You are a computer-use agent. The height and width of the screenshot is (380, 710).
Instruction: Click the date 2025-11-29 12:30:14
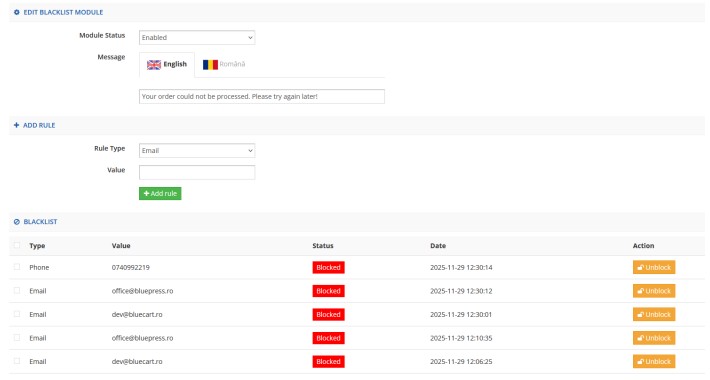(461, 267)
